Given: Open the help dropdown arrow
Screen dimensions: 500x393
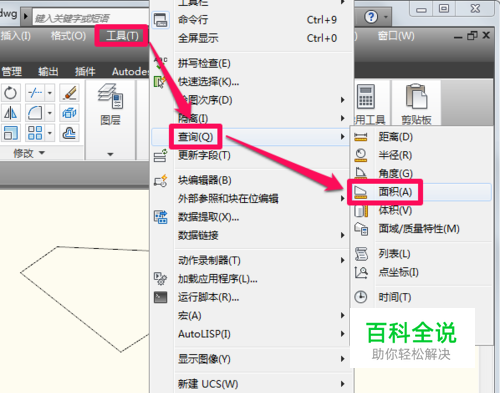Looking at the screenshot, I should 386,17.
